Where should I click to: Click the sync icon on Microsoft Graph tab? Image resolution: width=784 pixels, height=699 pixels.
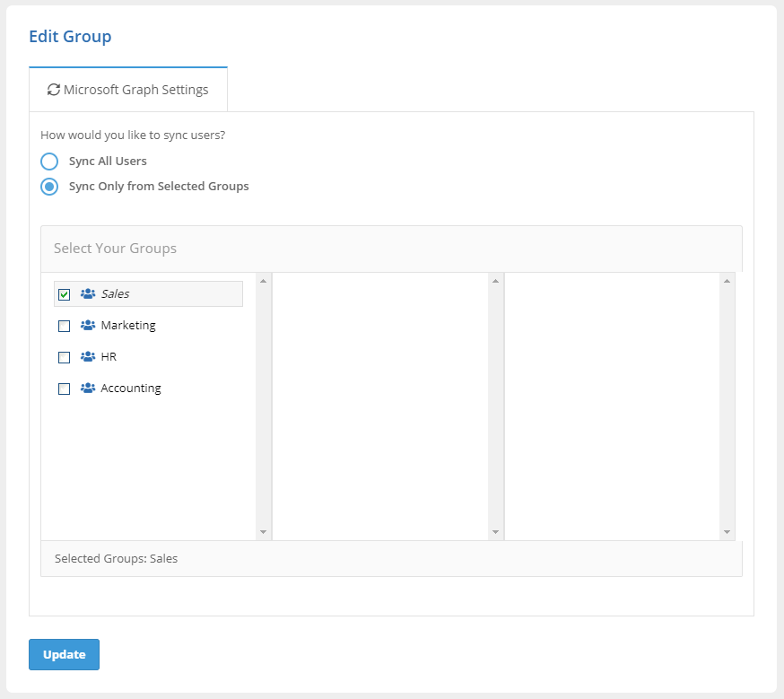[x=54, y=90]
